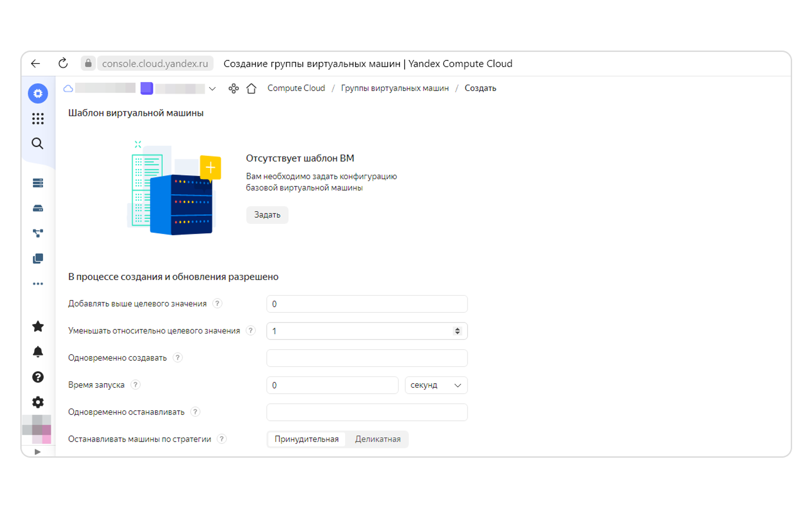Screen dimensions: 812x508
Task: Focus the Одновременно создавать field
Action: click(x=367, y=358)
